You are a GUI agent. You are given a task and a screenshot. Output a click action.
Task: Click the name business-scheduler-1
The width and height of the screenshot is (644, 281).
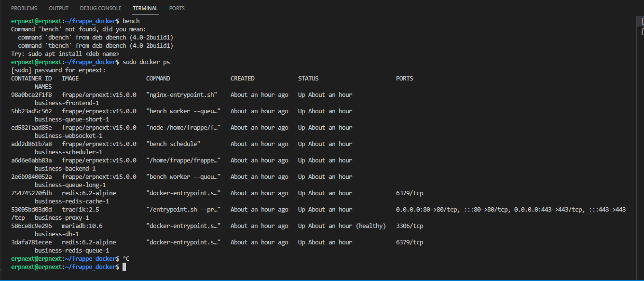tap(69, 152)
